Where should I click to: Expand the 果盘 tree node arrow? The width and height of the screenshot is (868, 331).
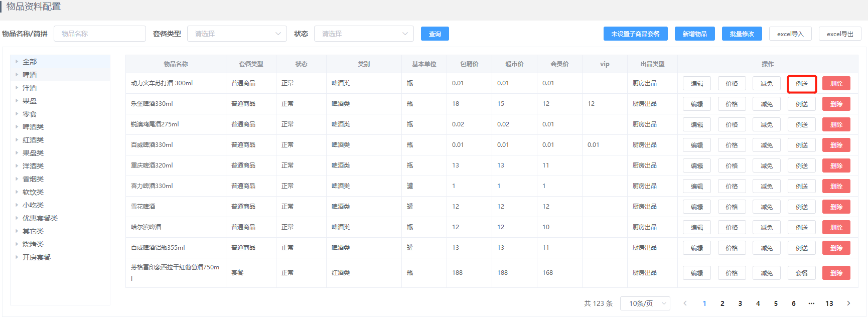tap(17, 101)
